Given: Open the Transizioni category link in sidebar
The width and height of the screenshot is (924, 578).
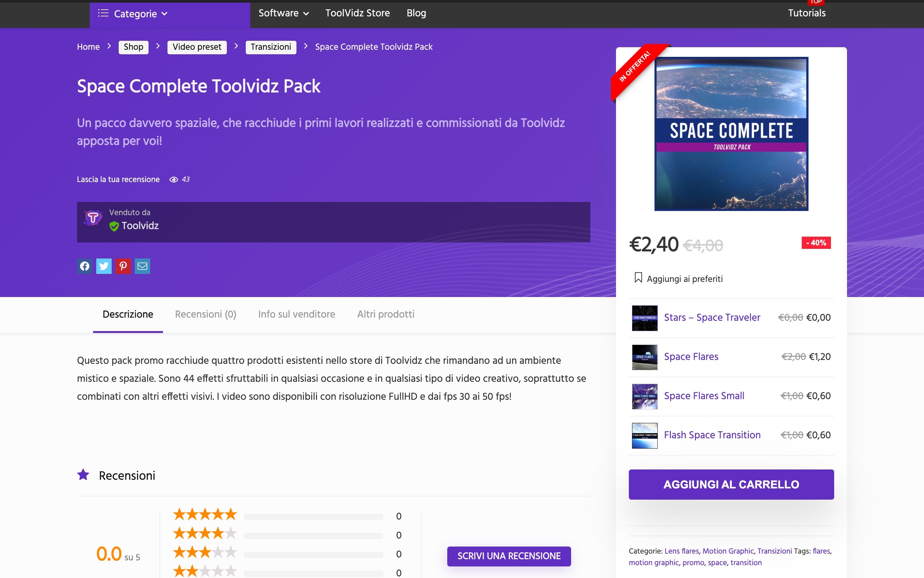Looking at the screenshot, I should (775, 551).
